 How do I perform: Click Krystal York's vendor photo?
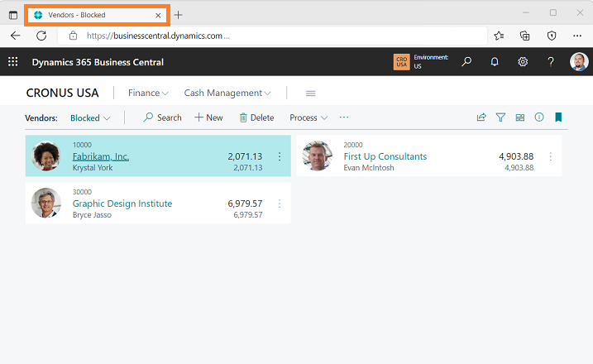[46, 156]
